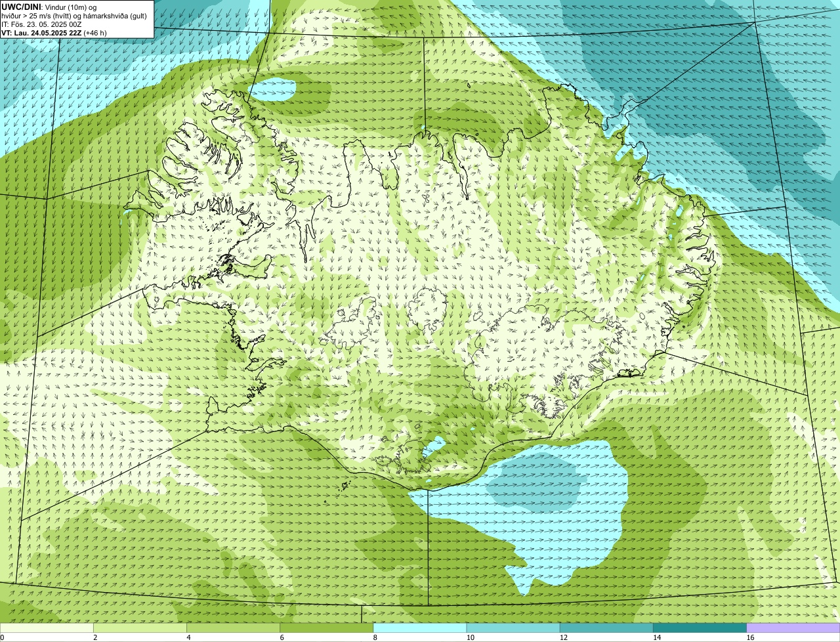The height and width of the screenshot is (642, 840).
Task: Click the 8–10 m/s light cyan legend swatch
Action: pyautogui.click(x=420, y=628)
